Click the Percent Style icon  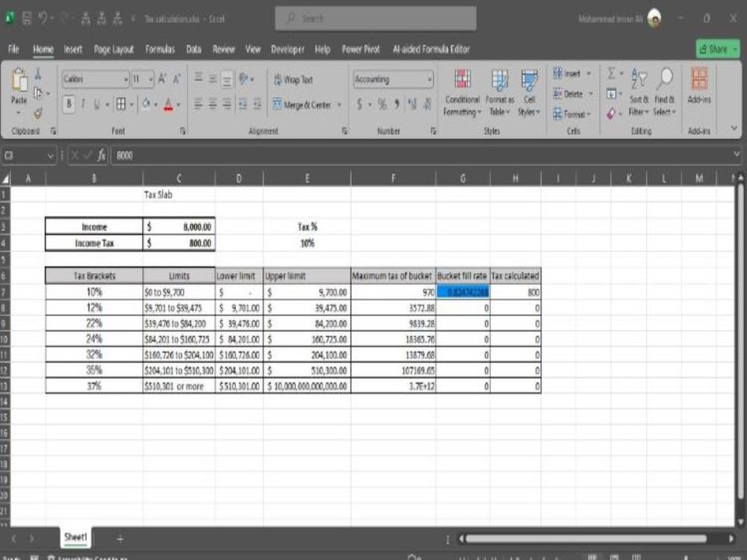click(x=382, y=105)
